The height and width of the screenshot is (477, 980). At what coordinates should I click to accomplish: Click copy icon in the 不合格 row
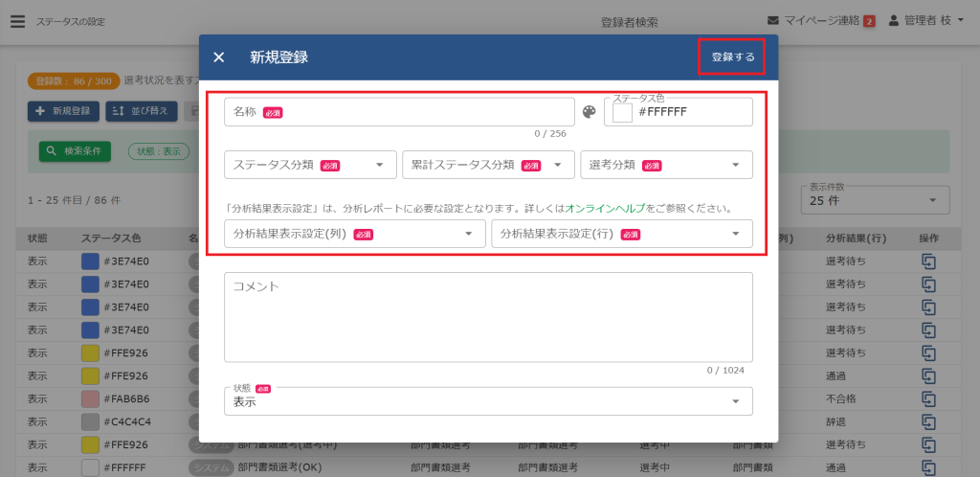(928, 398)
